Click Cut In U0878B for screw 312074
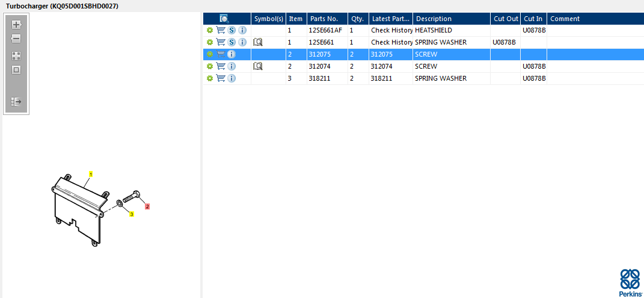The height and width of the screenshot is (298, 644). (x=534, y=66)
